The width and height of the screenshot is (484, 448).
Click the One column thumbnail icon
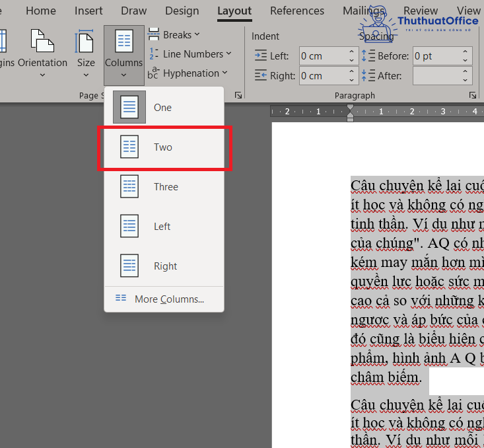(x=129, y=107)
